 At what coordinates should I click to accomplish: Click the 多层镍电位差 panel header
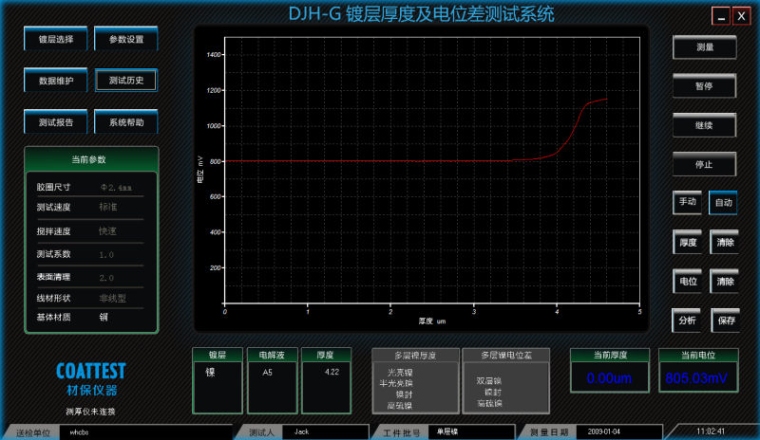[506, 355]
